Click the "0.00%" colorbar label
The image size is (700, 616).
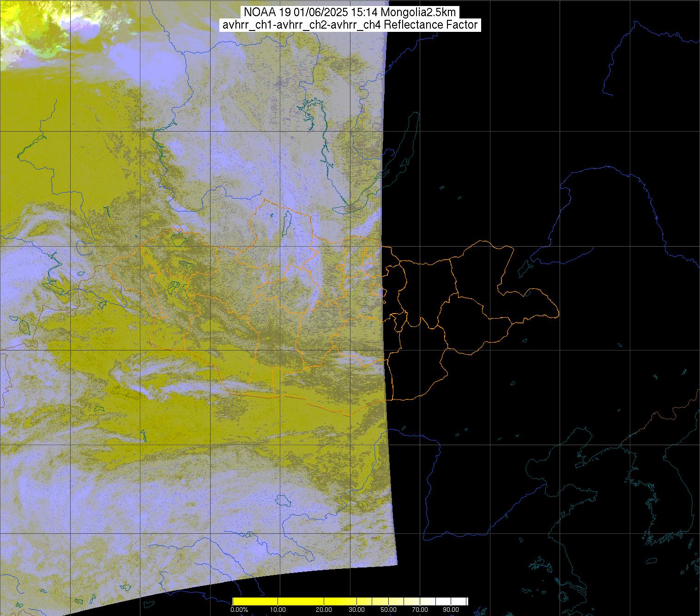[239, 610]
